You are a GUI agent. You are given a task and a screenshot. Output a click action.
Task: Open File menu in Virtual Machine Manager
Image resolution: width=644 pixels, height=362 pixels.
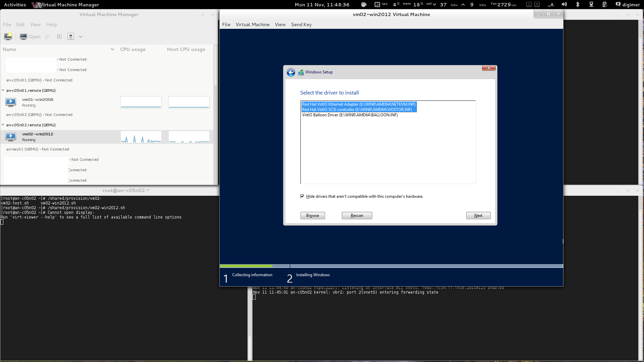7,24
